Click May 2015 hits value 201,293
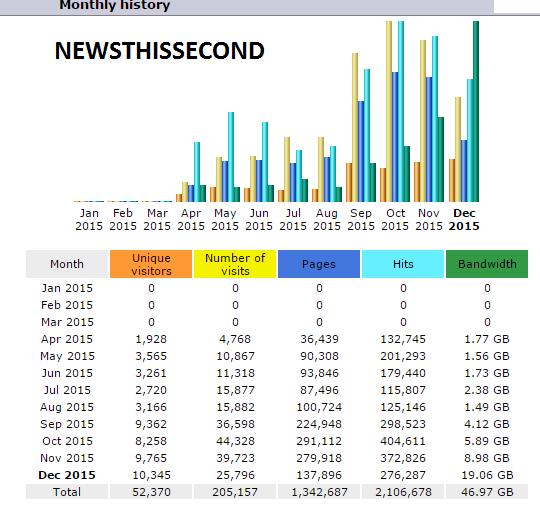Image resolution: width=540 pixels, height=506 pixels. coord(403,356)
